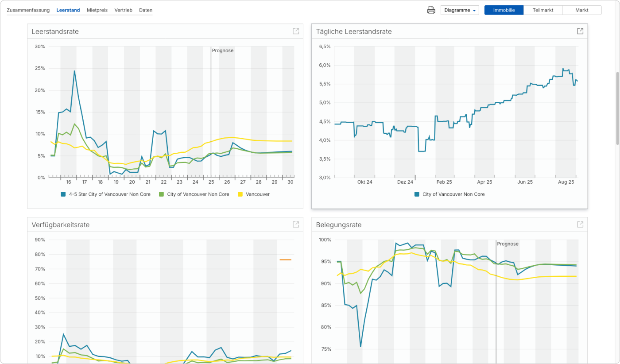This screenshot has height=364, width=620.
Task: Expand the Leerstandsrate chart via popout icon
Action: pos(296,31)
